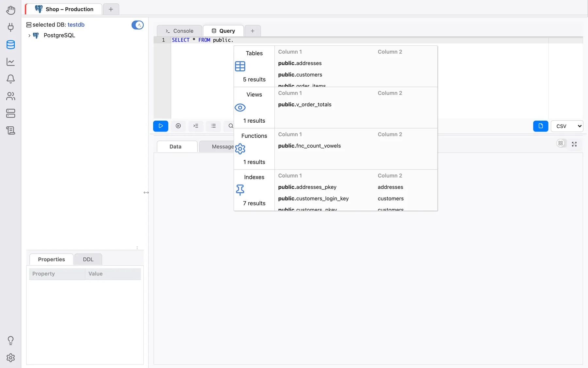Add a new query tab with plus
The height and width of the screenshot is (368, 588).
point(253,31)
